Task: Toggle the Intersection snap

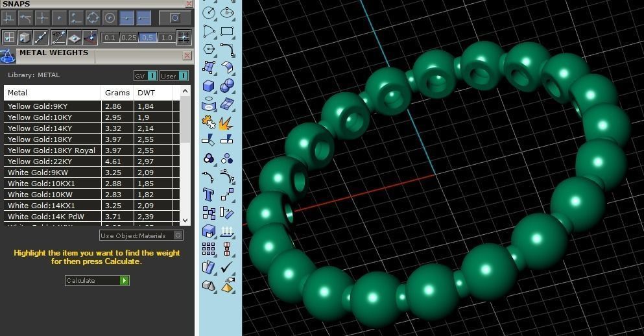Action: (x=42, y=18)
